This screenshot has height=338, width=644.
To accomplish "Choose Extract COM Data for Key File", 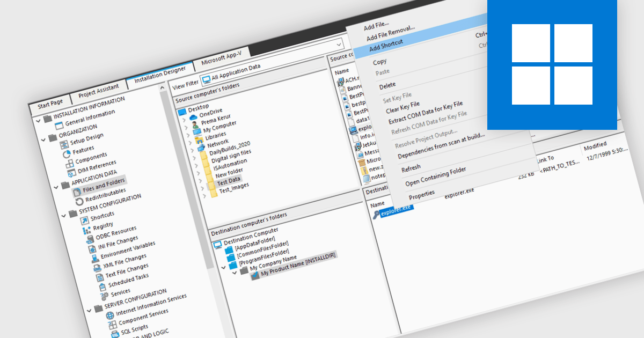I will point(425,112).
